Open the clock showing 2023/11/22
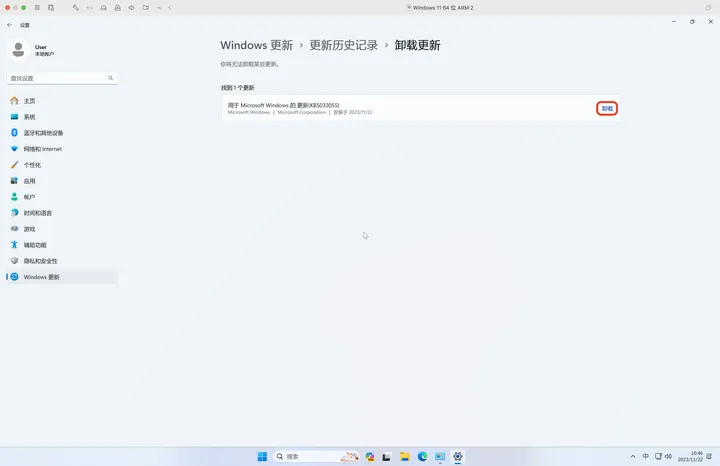 (x=690, y=456)
